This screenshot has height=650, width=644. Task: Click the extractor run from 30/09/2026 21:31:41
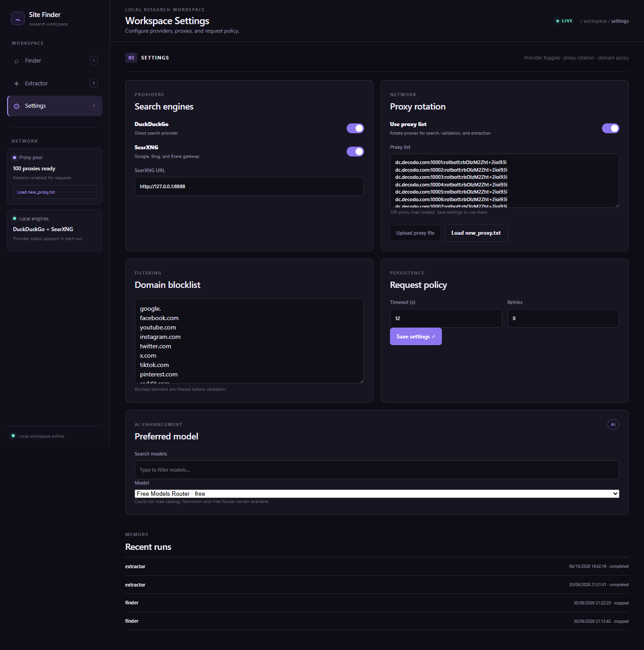[377, 585]
